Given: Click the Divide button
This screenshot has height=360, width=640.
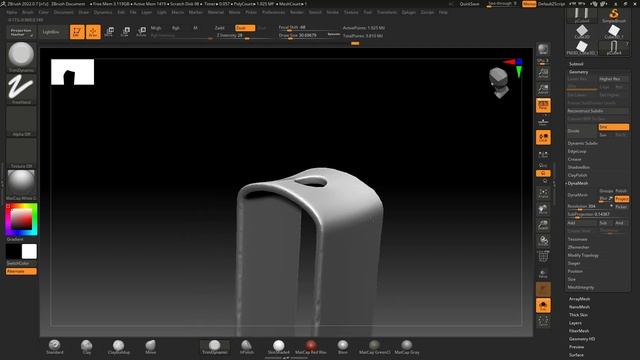Looking at the screenshot, I should coord(582,131).
